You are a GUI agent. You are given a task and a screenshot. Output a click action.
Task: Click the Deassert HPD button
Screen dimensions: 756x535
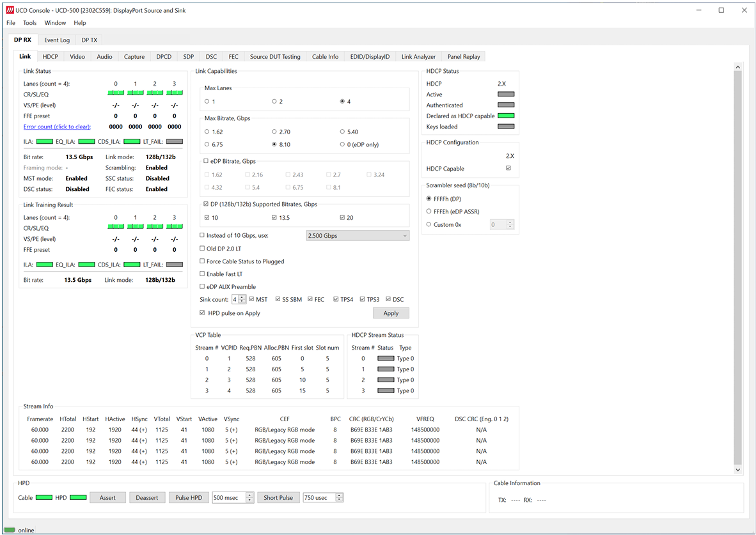point(147,497)
